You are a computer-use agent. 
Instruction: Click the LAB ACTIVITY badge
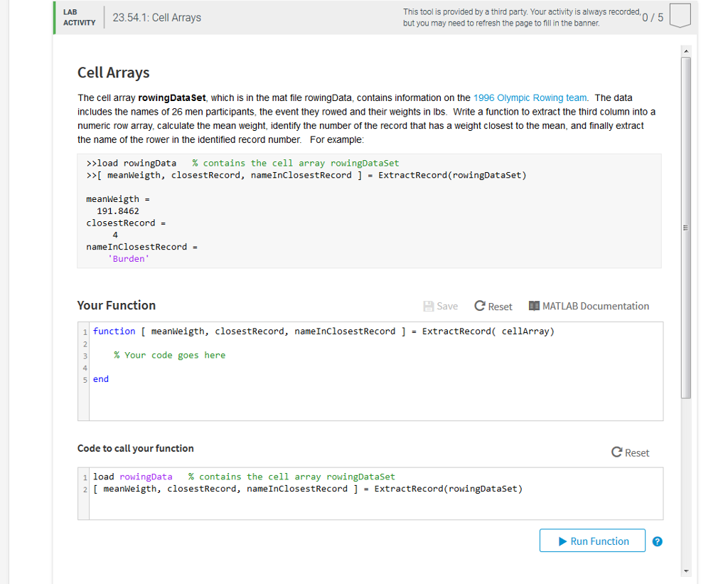point(78,16)
